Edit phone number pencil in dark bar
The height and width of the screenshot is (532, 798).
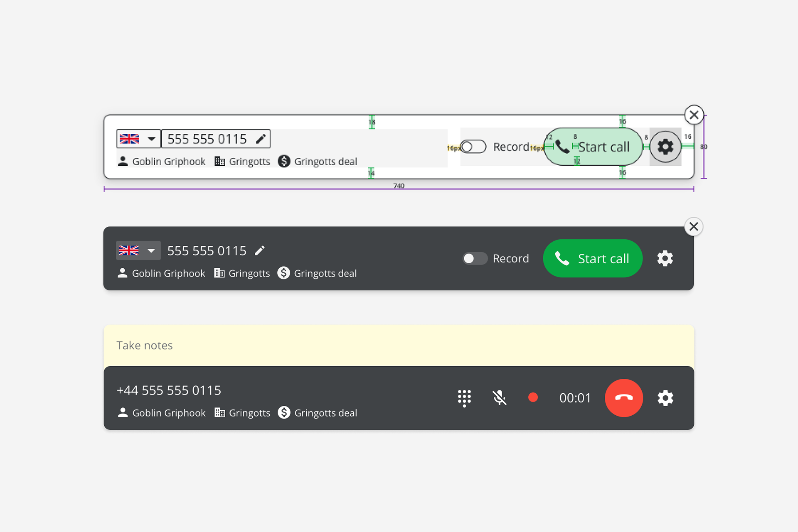coord(260,250)
